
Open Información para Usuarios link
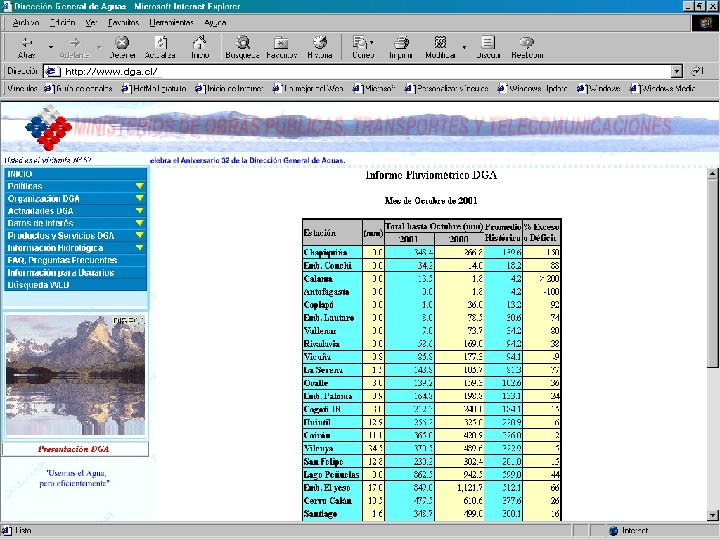coord(61,273)
